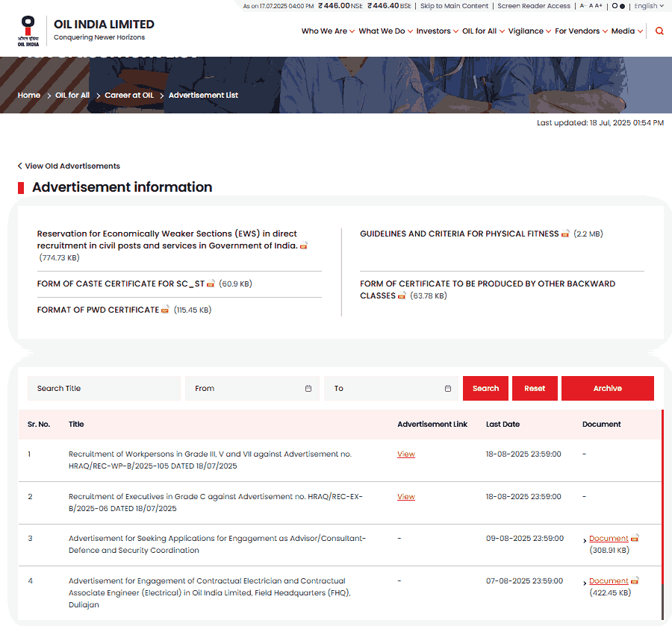Click the Title column header

76,424
